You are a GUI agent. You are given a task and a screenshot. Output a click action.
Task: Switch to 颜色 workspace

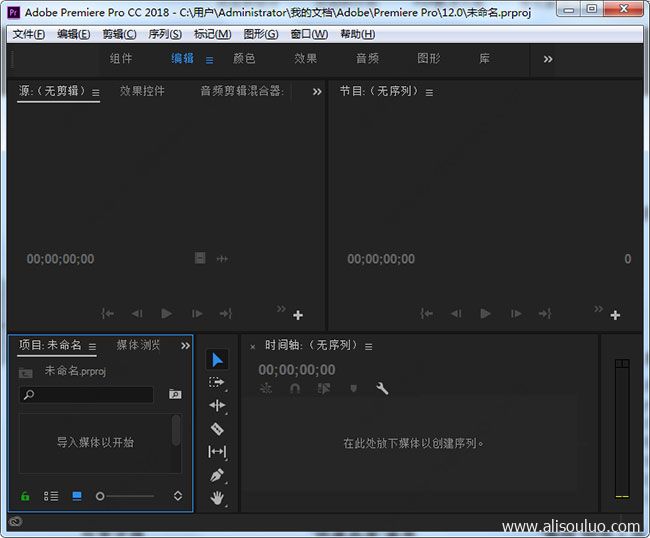click(x=244, y=58)
